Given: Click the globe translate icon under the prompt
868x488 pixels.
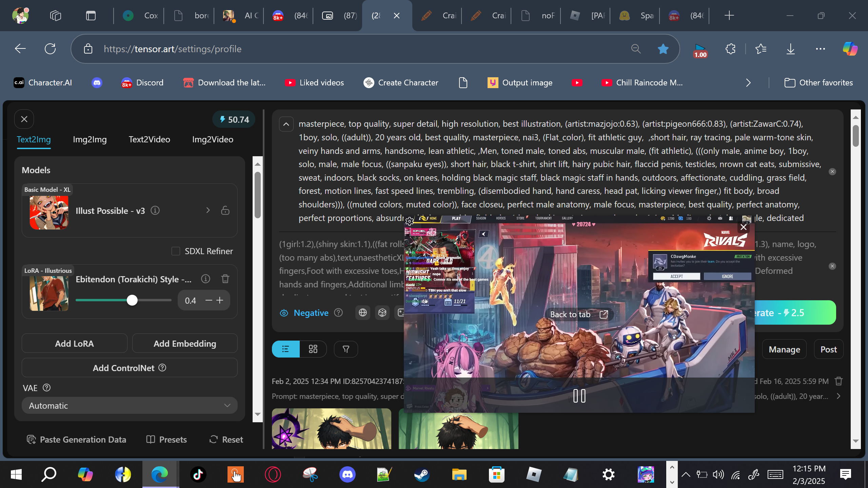Looking at the screenshot, I should (x=363, y=312).
